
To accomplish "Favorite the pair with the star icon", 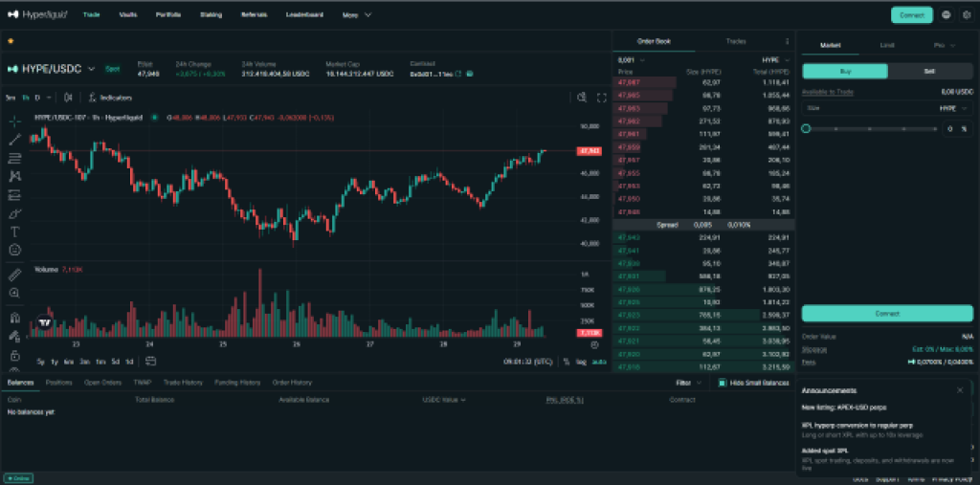I will coord(11,42).
